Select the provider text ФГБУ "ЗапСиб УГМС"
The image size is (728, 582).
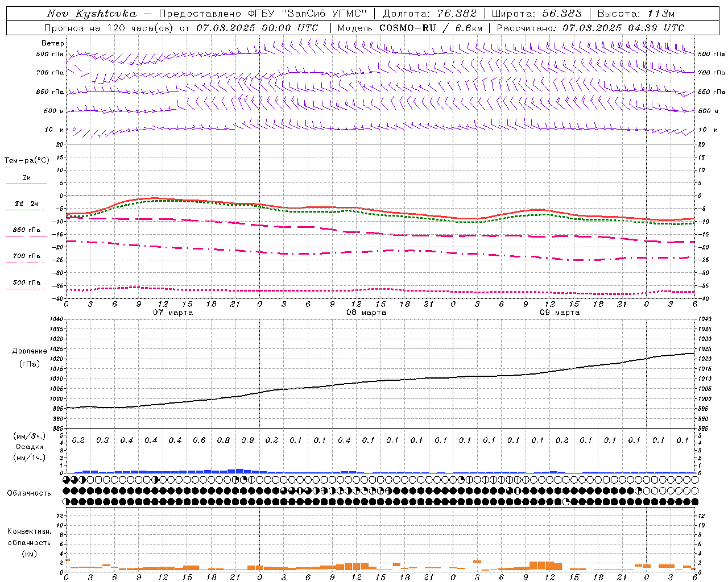(x=308, y=14)
